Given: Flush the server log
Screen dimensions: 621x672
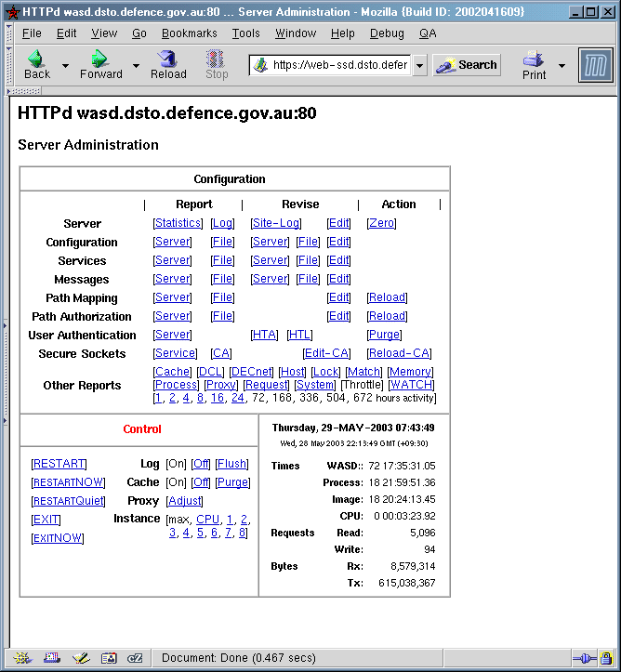Looking at the screenshot, I should (231, 464).
